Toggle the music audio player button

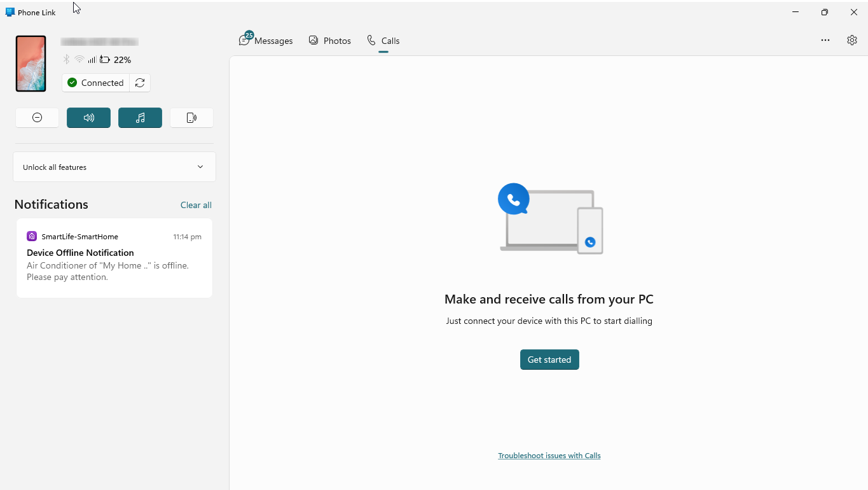(x=141, y=118)
